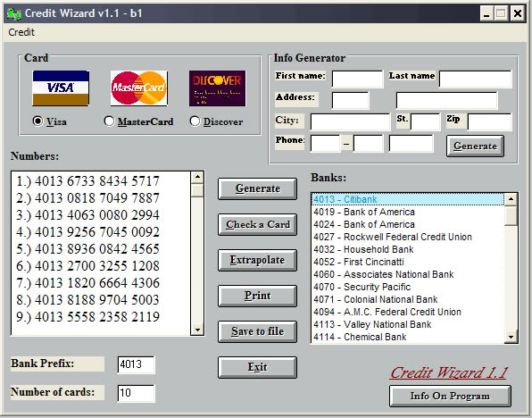Click the Discover card logo image
532x418 pixels.
[218, 88]
